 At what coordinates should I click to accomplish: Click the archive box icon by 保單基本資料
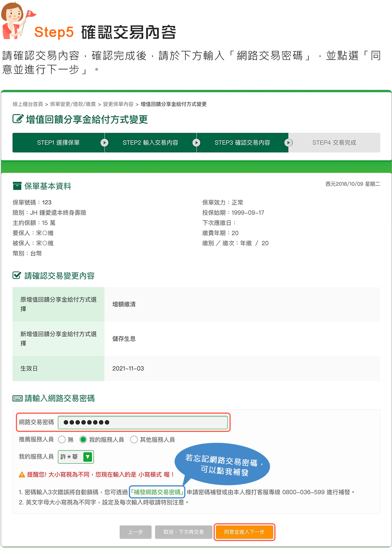tap(17, 186)
